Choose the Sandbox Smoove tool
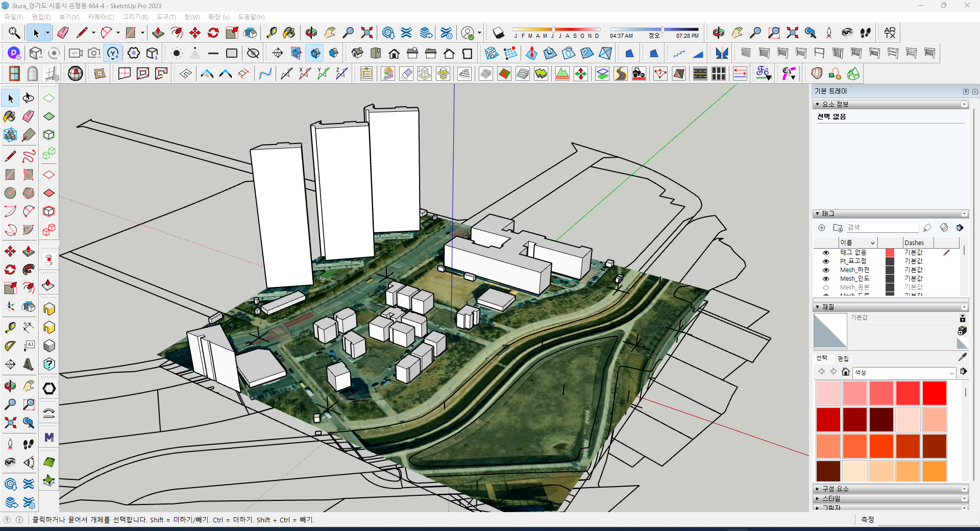The width and height of the screenshot is (980, 531). pyautogui.click(x=532, y=53)
